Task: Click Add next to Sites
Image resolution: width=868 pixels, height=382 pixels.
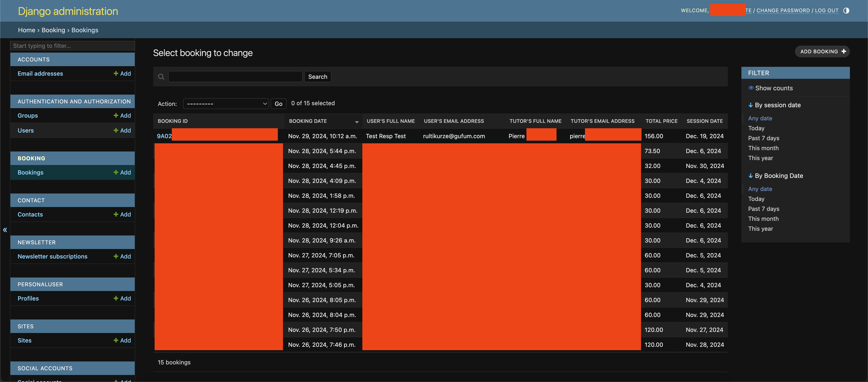Action: [x=122, y=340]
